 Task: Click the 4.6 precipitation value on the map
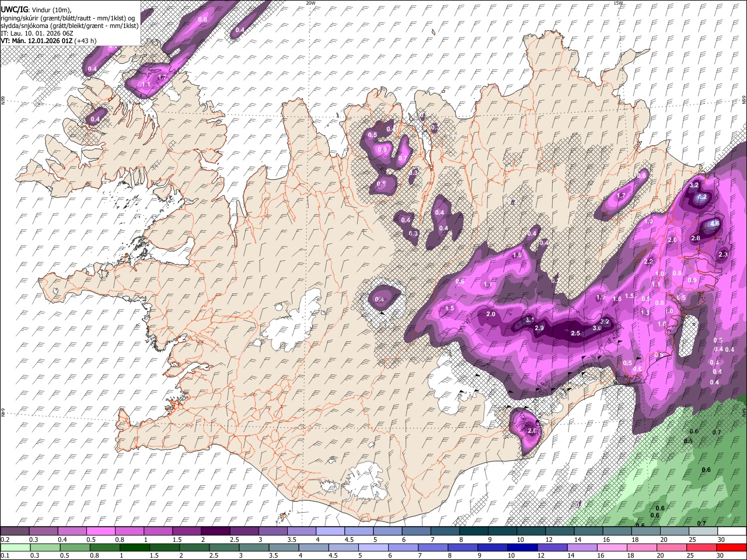tap(715, 223)
